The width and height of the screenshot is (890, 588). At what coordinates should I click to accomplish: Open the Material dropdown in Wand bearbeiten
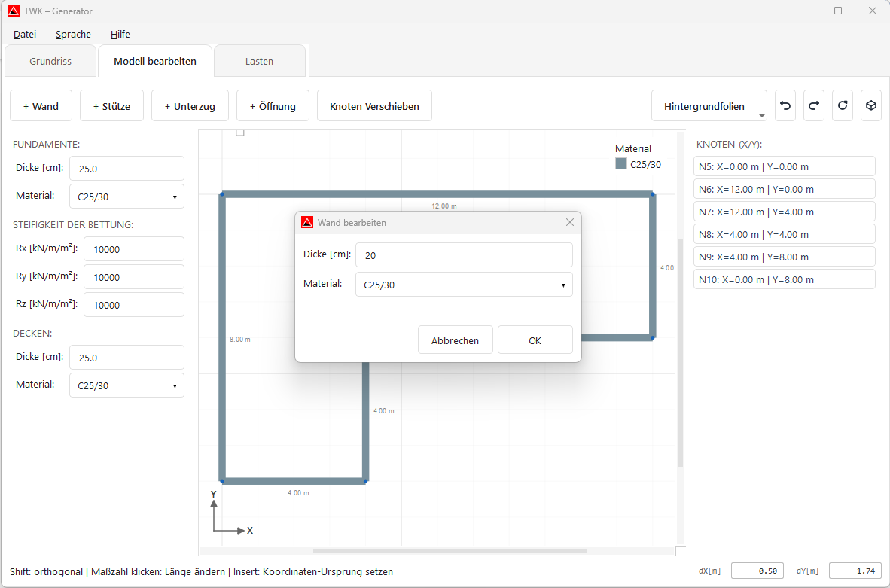point(462,284)
